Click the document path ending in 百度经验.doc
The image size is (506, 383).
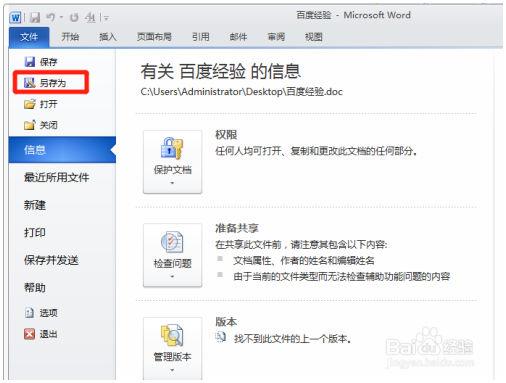[x=242, y=91]
